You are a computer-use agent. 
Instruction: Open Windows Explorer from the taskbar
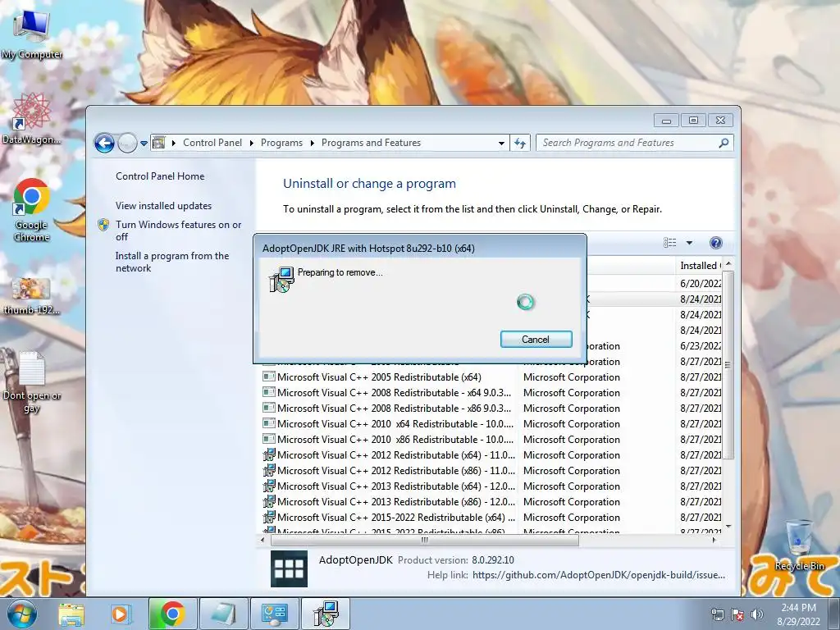(72, 614)
